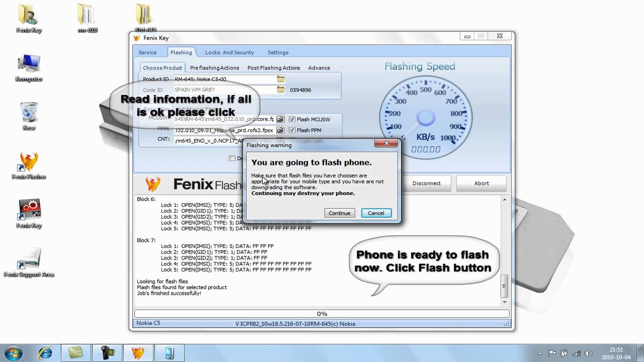644x362 pixels.
Task: Select the Flashing tab
Action: (x=181, y=52)
